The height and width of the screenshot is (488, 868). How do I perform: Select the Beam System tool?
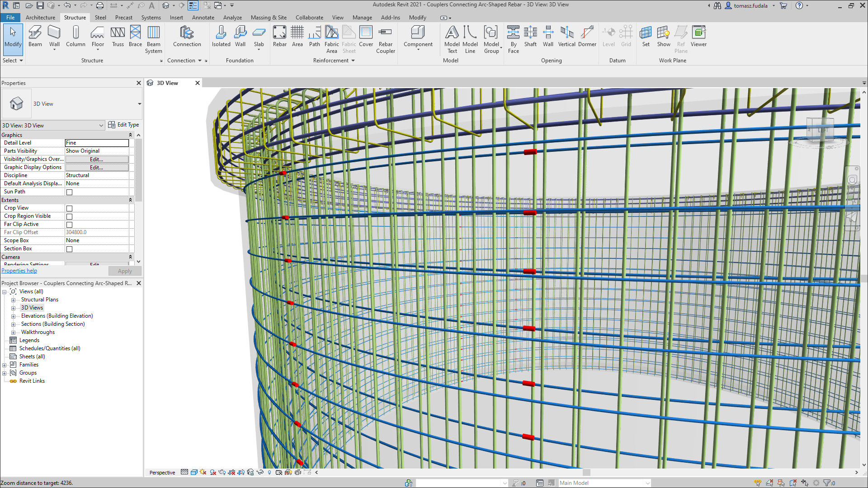click(154, 39)
